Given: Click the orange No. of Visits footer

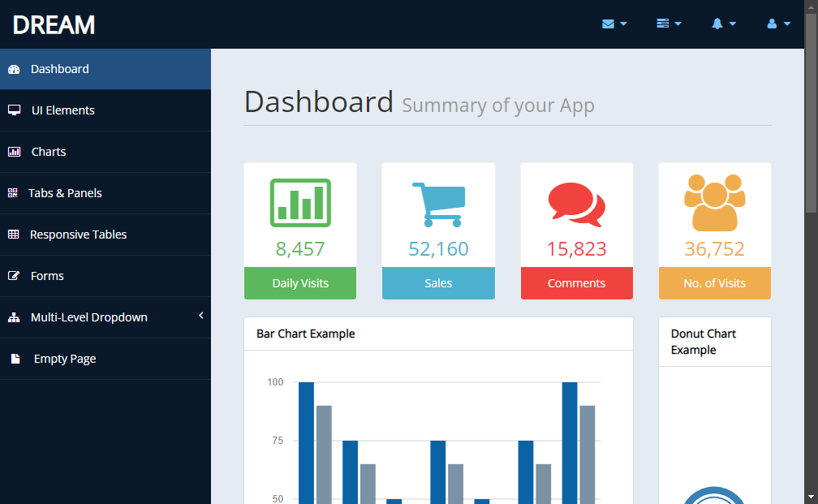Looking at the screenshot, I should [715, 283].
